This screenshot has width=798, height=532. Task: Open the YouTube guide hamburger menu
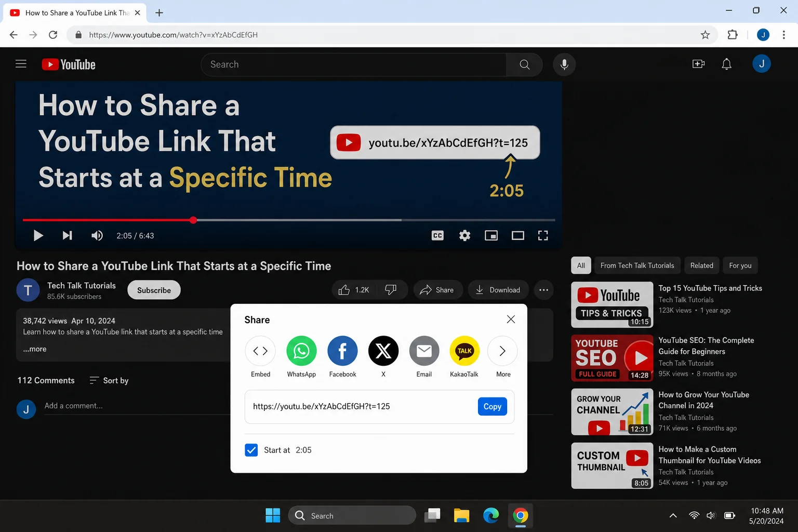(x=21, y=64)
